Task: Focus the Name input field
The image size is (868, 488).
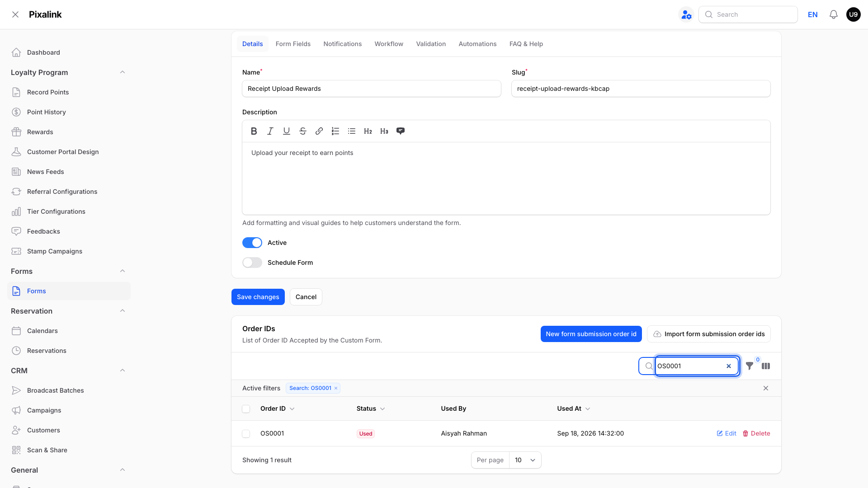Action: point(371,89)
